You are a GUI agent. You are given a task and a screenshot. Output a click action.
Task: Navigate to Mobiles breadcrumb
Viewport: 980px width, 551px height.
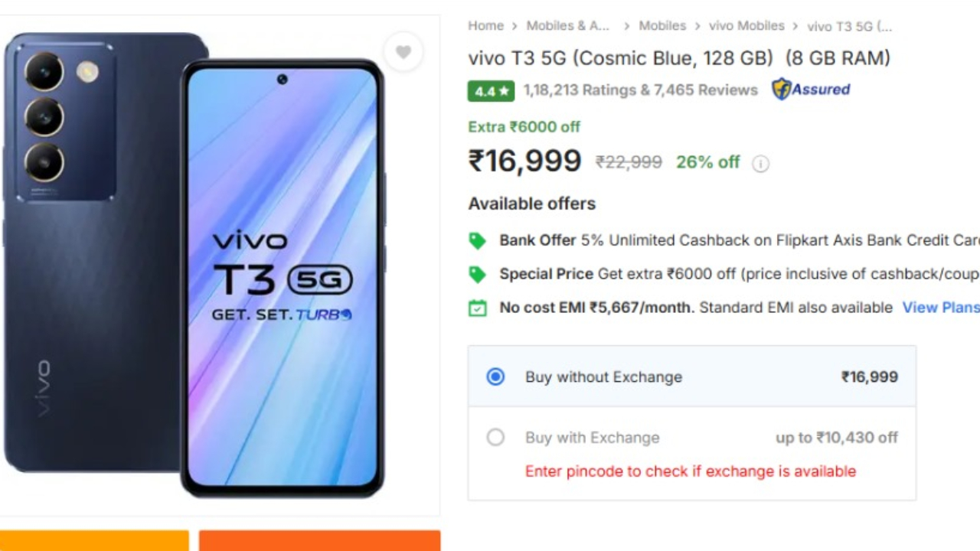click(x=662, y=26)
